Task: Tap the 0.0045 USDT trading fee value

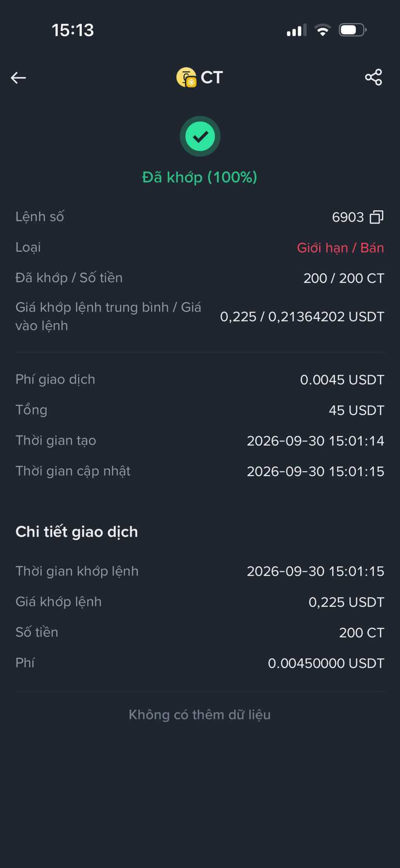Action: [x=342, y=380]
